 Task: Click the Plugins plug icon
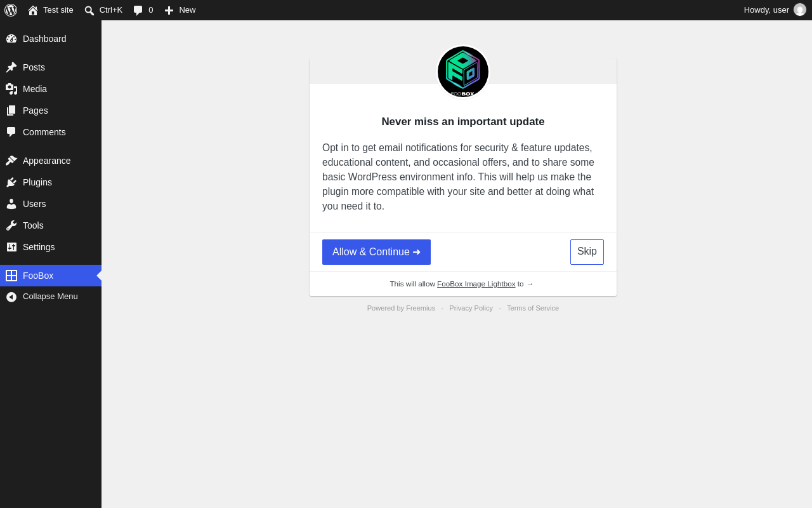(11, 182)
